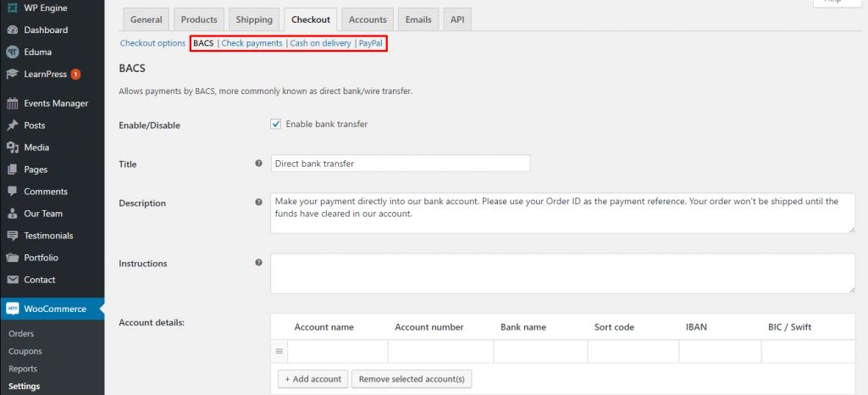Open the Portfolio menu item
This screenshot has height=395, width=868.
[x=52, y=258]
